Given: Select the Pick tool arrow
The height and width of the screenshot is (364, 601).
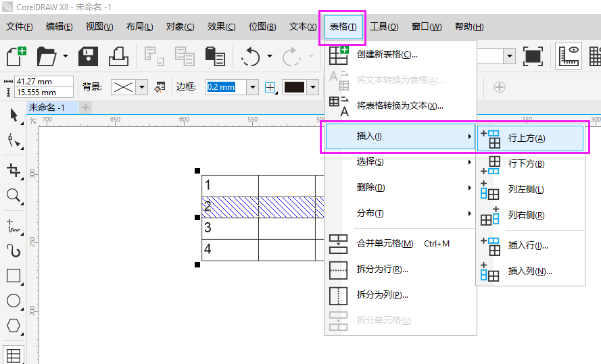Looking at the screenshot, I should [x=14, y=115].
